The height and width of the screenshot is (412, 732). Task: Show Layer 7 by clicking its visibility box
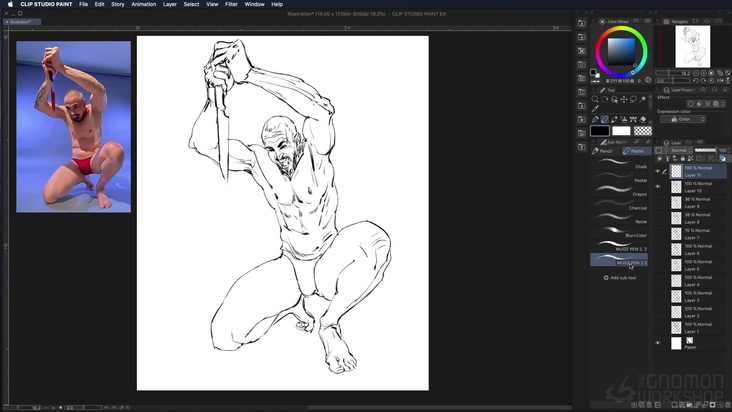(x=658, y=234)
